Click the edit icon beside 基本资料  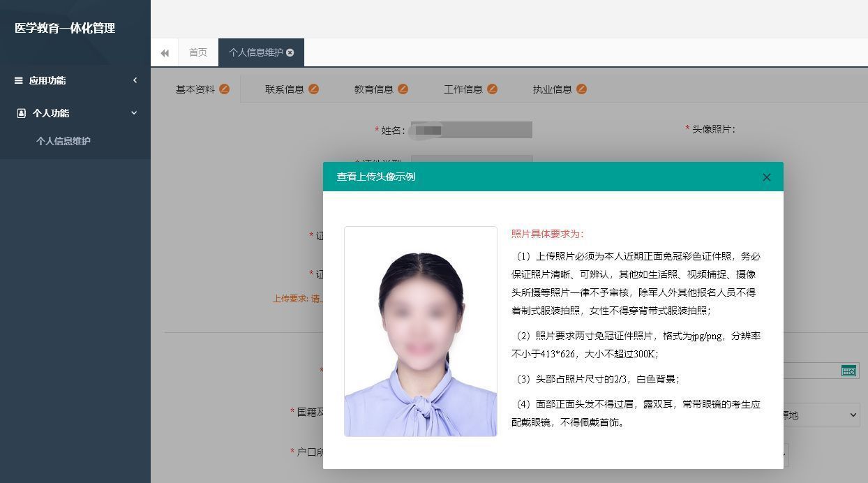pyautogui.click(x=224, y=89)
